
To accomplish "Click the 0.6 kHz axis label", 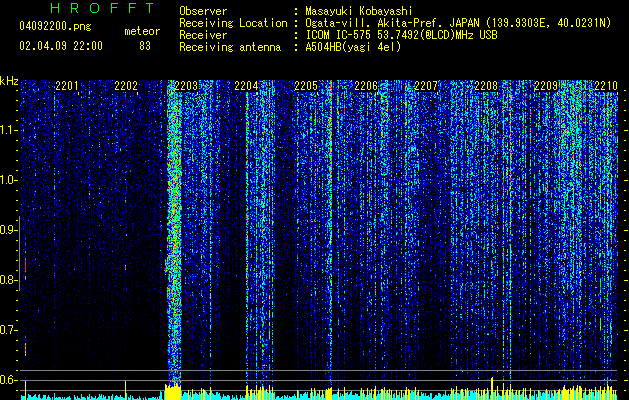I will [x=9, y=380].
